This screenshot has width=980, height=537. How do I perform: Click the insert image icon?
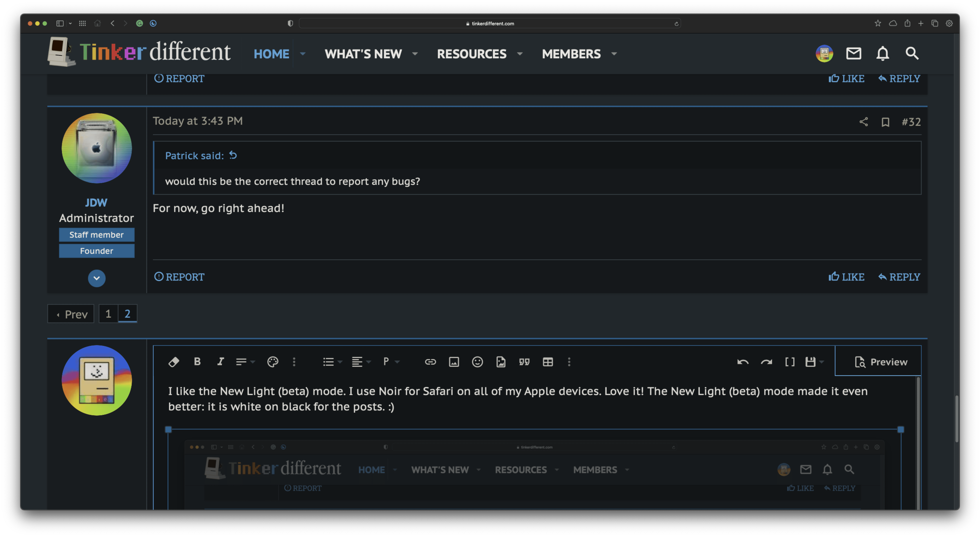454,361
